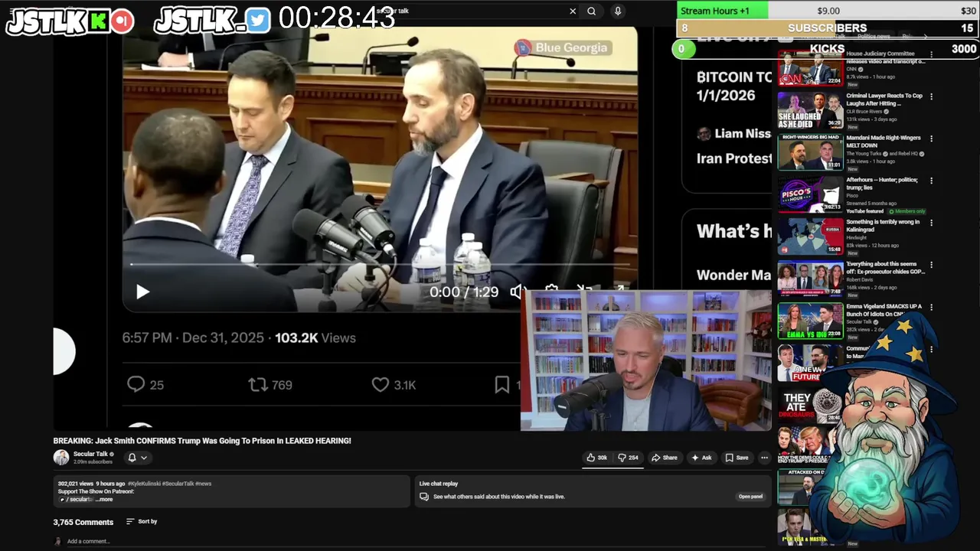Screen dimensions: 980x551
Task: Clear the YouTube search box text
Action: [572, 11]
